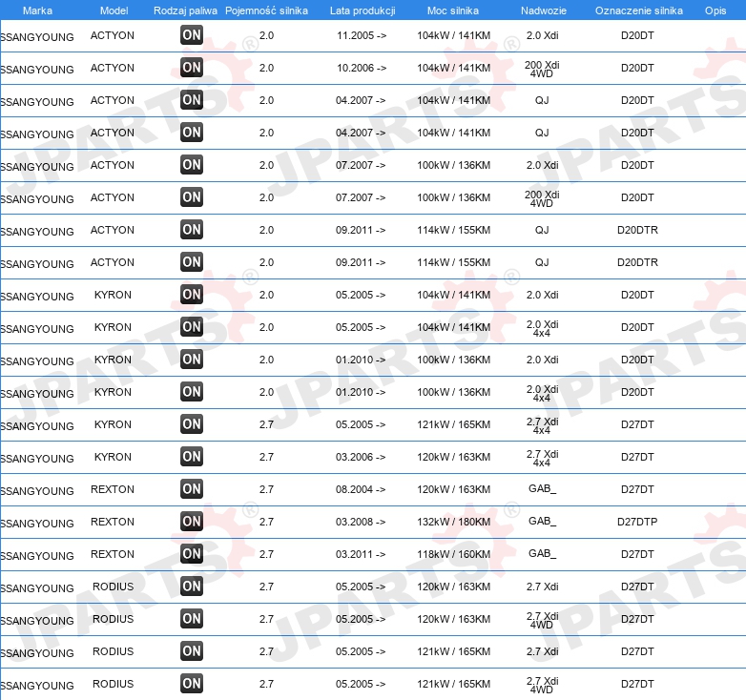The image size is (746, 700).
Task: Click D27DT engine code in REXTON 08.2004 row
Action: 637,489
